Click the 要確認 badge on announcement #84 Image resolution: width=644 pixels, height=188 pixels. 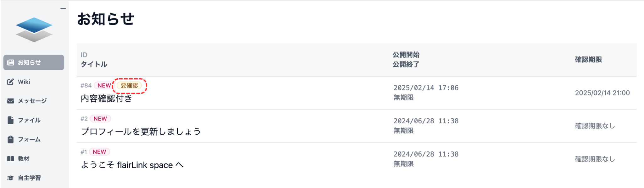129,85
